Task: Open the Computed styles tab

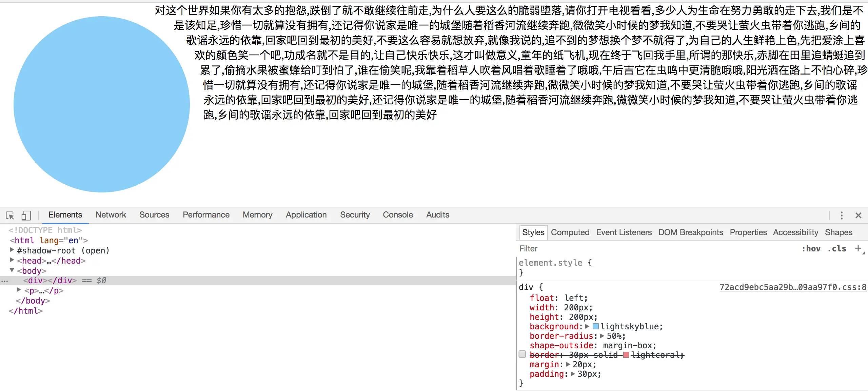Action: click(570, 232)
